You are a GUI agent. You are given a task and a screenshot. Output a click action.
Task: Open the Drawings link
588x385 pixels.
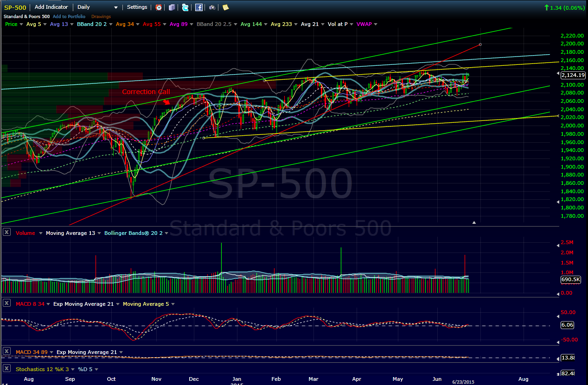(101, 17)
